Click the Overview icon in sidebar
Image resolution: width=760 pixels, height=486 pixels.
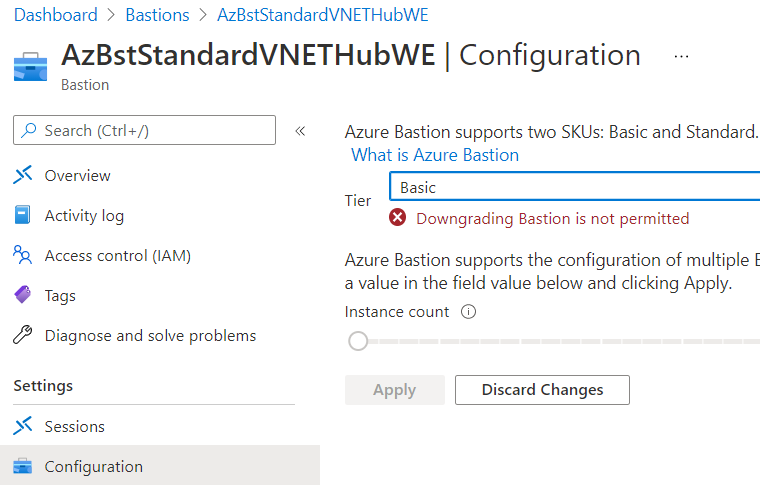click(23, 175)
